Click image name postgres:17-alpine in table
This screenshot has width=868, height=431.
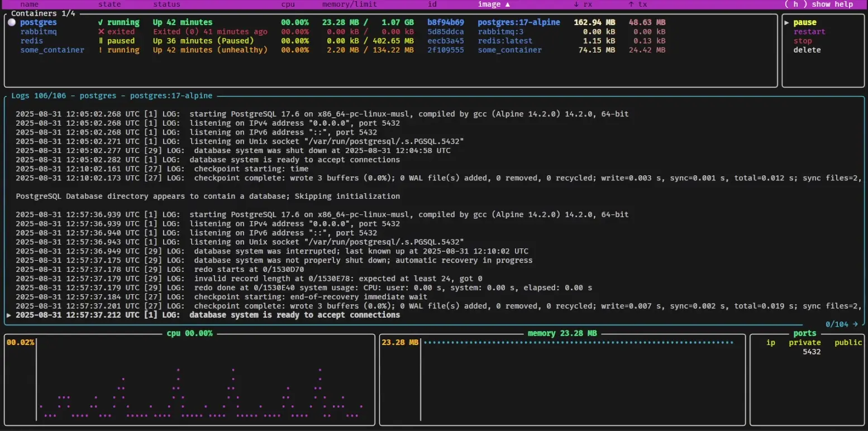coord(519,22)
